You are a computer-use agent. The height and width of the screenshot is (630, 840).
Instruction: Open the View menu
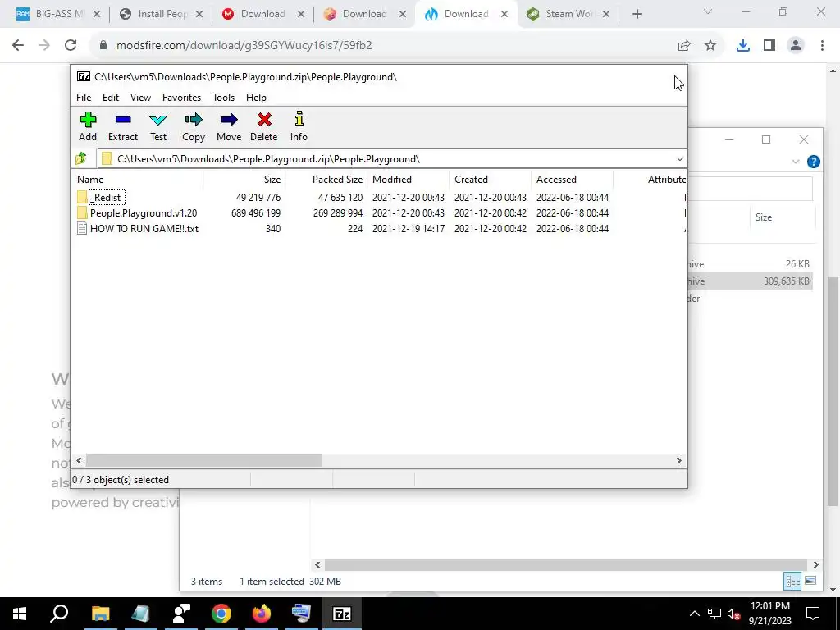[x=140, y=98]
